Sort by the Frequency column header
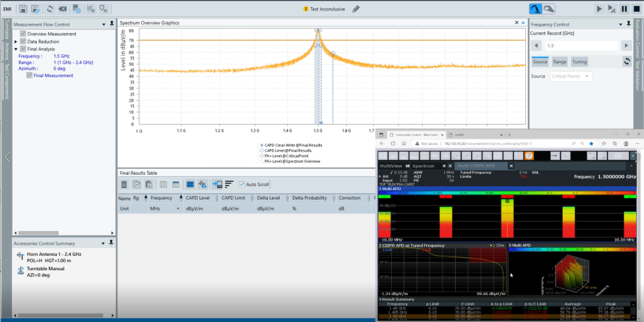Screen dimensions: 644x322 (161, 198)
